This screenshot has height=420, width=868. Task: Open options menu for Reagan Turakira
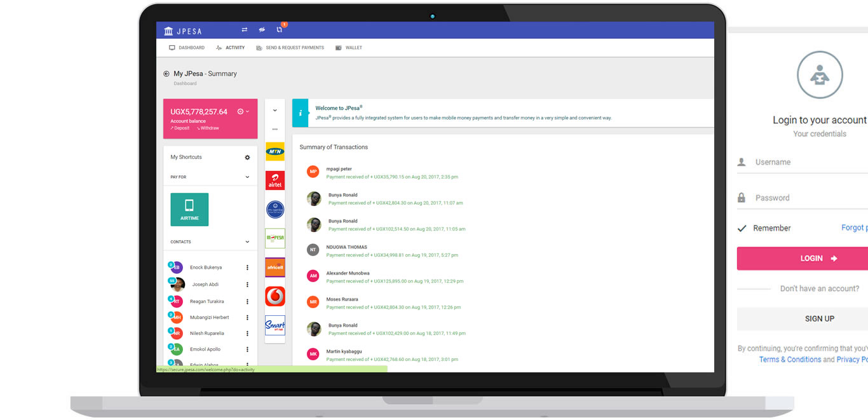tap(247, 302)
